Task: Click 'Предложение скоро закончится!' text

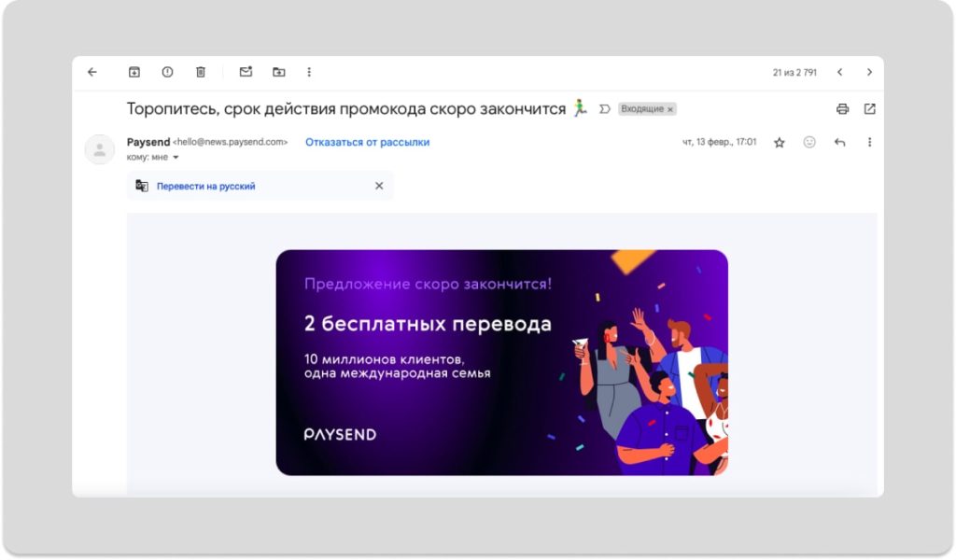Action: 428,284
